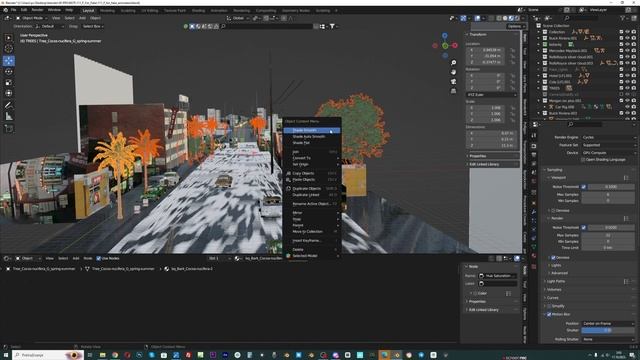Open the viewport Object menu button
This screenshot has width=640, height=360.
coord(96,18)
